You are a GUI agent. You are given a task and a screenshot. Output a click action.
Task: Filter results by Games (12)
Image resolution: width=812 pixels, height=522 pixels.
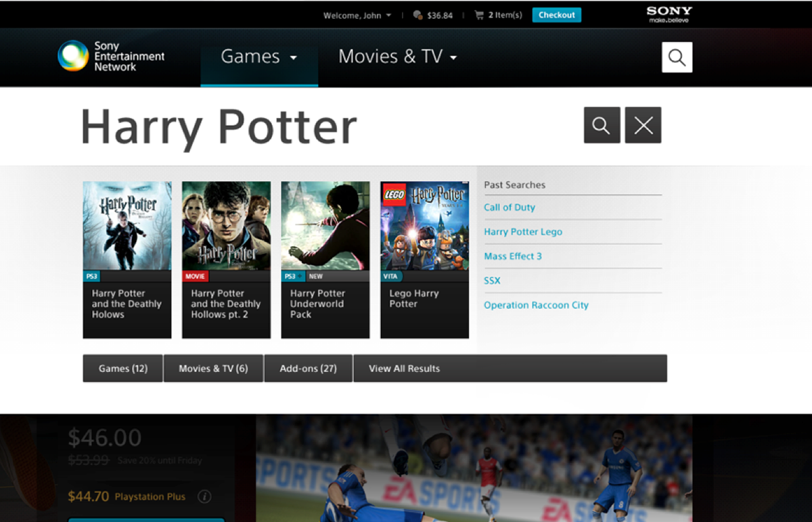click(x=122, y=369)
